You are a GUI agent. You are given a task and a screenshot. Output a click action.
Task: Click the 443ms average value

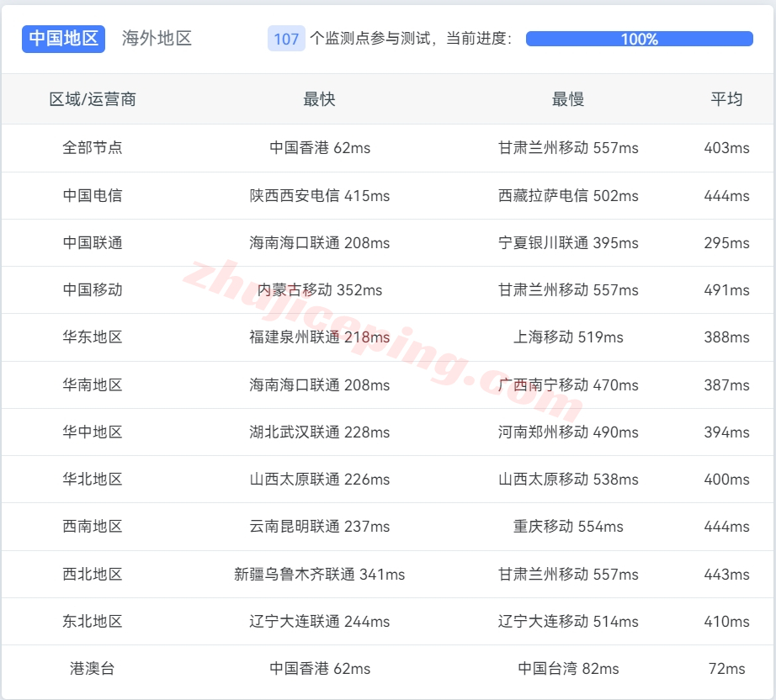[x=726, y=575]
